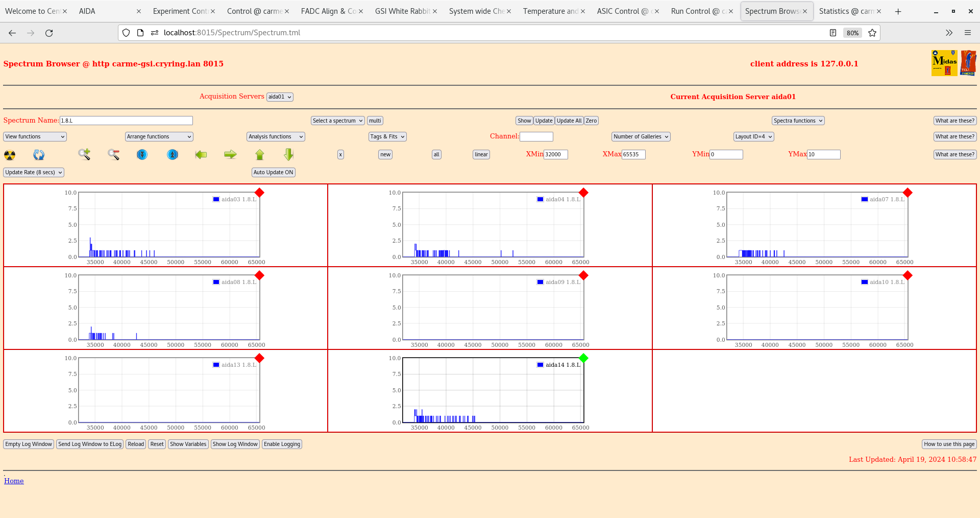Viewport: 980px width, 518px height.
Task: Expand the Update Rate dropdown
Action: click(x=34, y=172)
